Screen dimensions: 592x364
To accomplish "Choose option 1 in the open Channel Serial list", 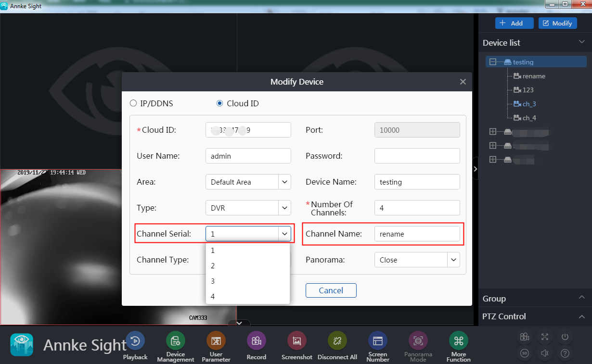I will pos(248,251).
